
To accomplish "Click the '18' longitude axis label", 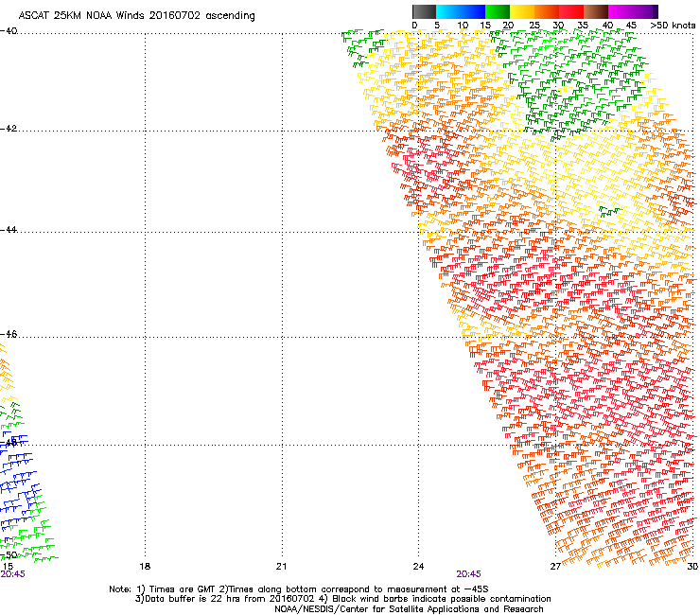I will [145, 567].
